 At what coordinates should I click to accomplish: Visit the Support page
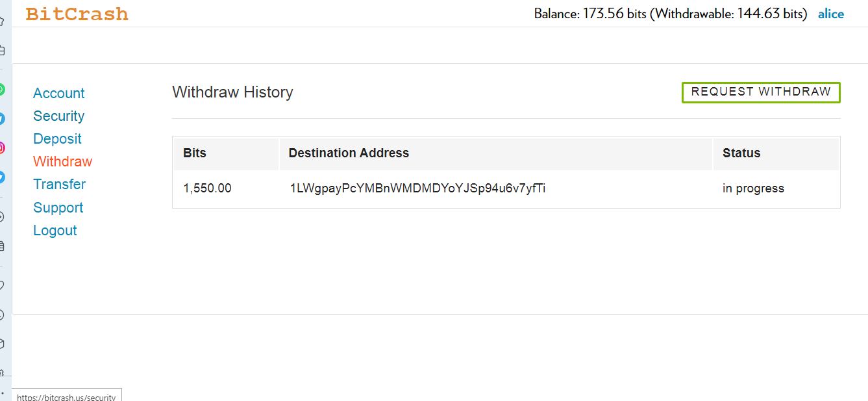point(58,207)
